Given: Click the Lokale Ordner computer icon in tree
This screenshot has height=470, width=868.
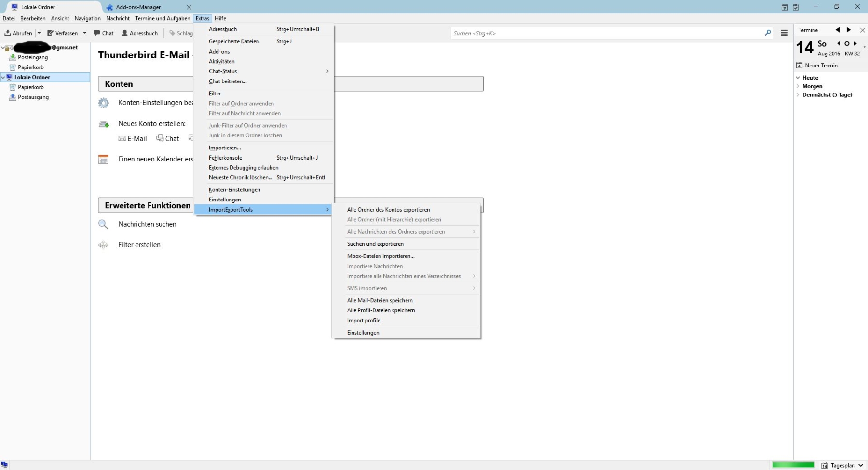Looking at the screenshot, I should (9, 77).
